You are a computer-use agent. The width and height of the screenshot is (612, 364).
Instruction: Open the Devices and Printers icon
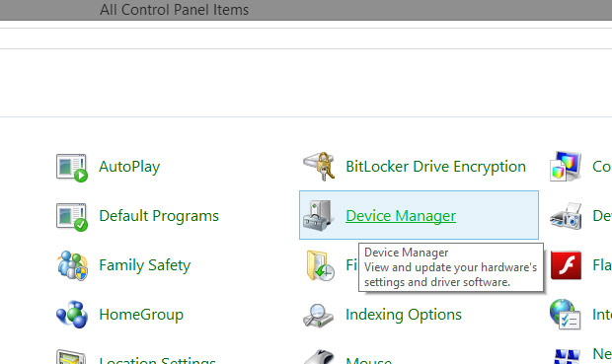pyautogui.click(x=566, y=216)
